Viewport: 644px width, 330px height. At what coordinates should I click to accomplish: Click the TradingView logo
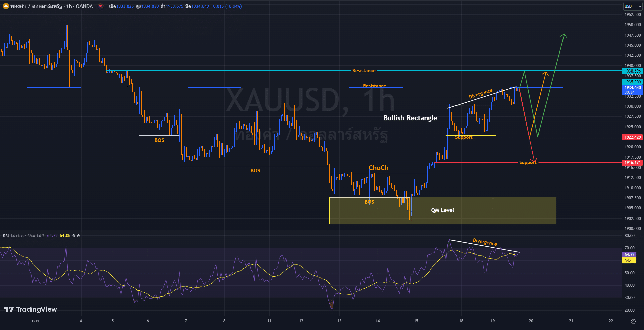pos(31,309)
